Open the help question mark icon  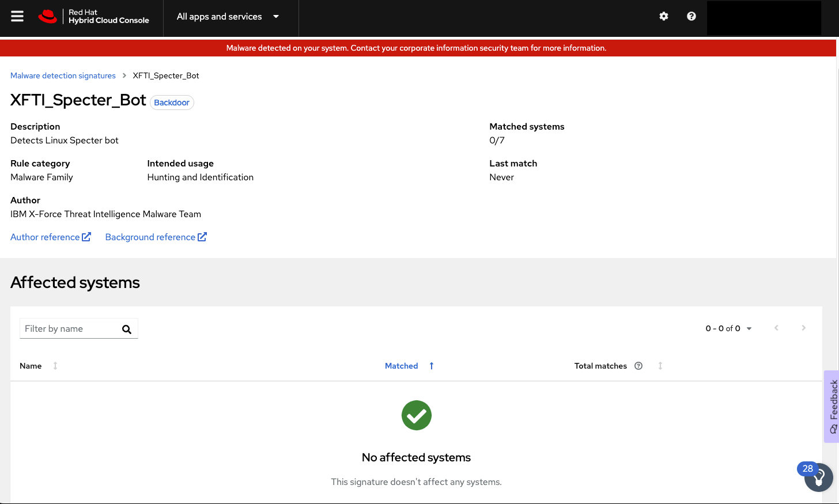point(691,16)
